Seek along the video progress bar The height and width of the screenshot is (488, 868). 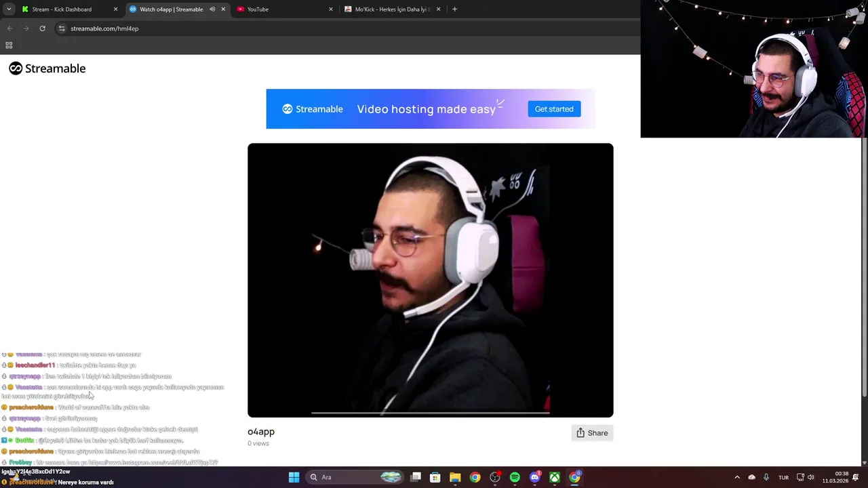tap(431, 412)
